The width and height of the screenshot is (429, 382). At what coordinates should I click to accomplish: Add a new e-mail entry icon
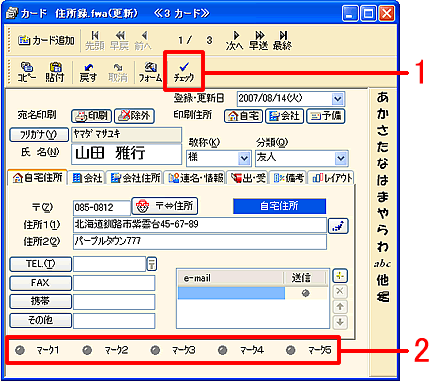click(340, 276)
